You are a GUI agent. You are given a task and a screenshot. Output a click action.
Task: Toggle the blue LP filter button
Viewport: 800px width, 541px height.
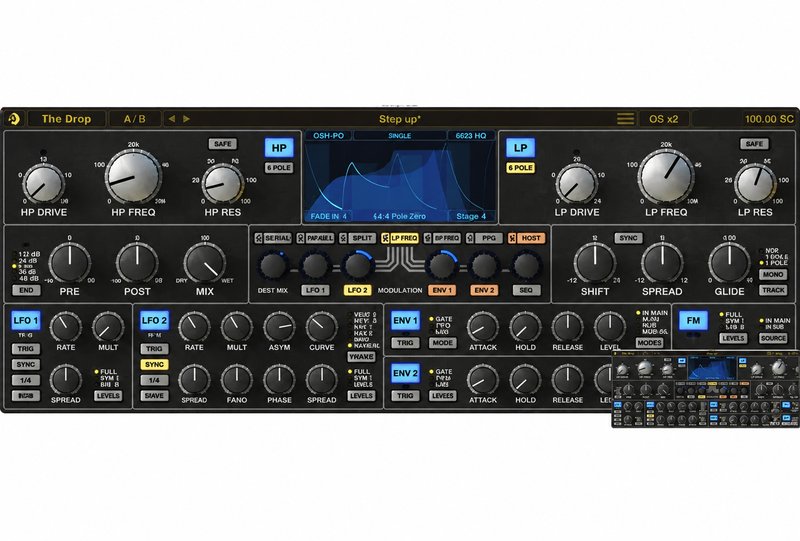(520, 148)
